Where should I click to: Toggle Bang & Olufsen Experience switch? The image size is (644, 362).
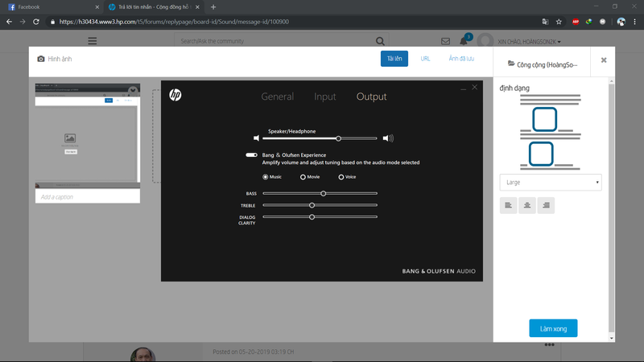251,155
